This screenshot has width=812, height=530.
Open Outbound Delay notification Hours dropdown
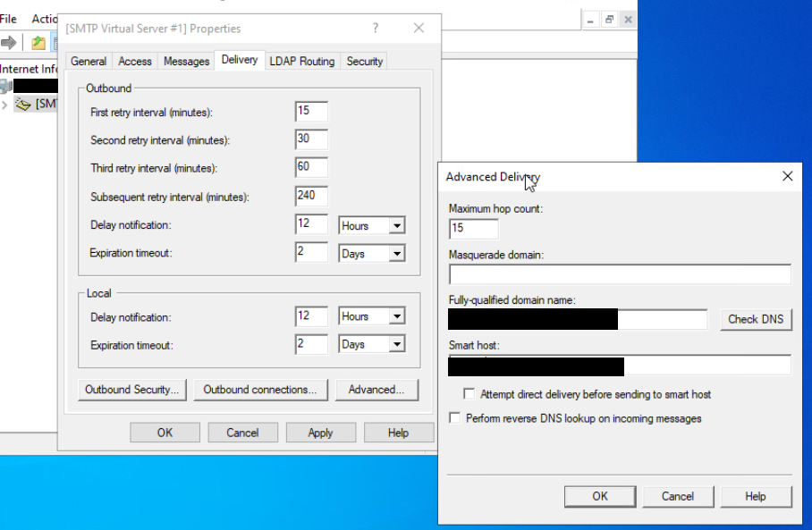point(397,225)
